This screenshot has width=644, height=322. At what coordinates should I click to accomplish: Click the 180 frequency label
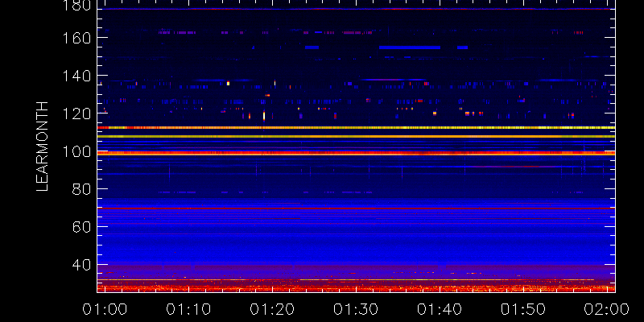(76, 6)
